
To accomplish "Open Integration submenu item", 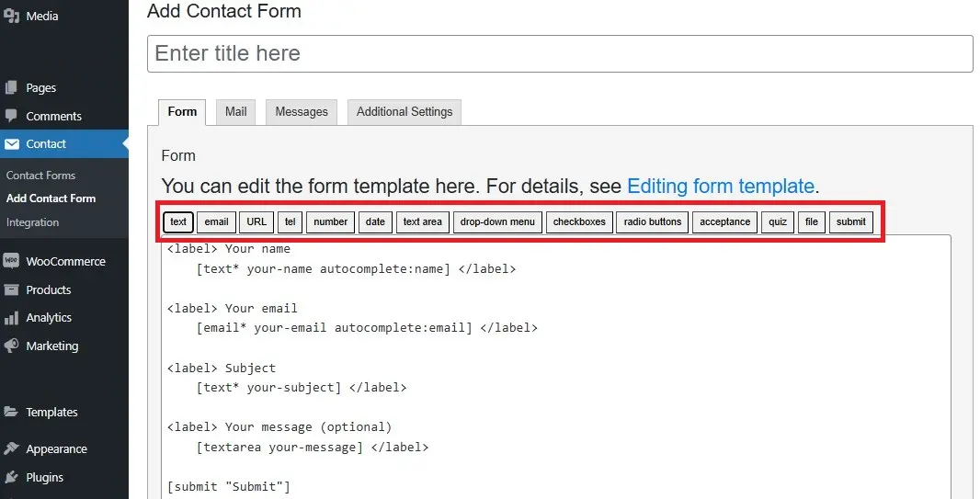I will [x=32, y=222].
